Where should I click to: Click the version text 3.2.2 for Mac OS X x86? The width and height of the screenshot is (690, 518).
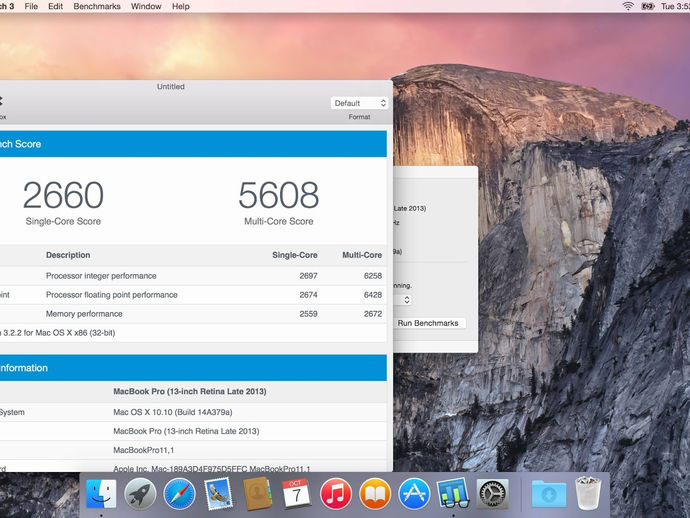tap(58, 333)
